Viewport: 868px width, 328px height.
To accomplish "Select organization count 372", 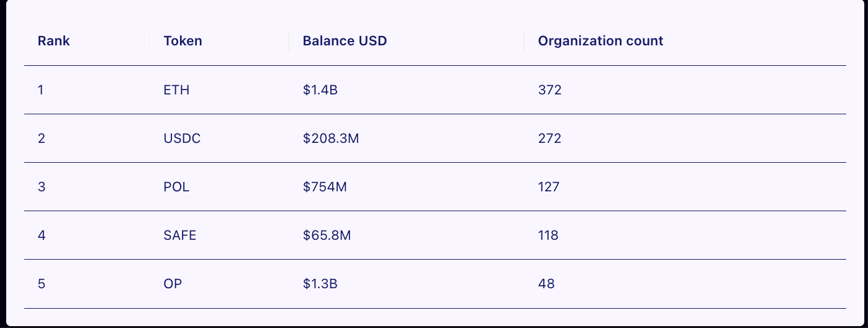I will (x=549, y=90).
